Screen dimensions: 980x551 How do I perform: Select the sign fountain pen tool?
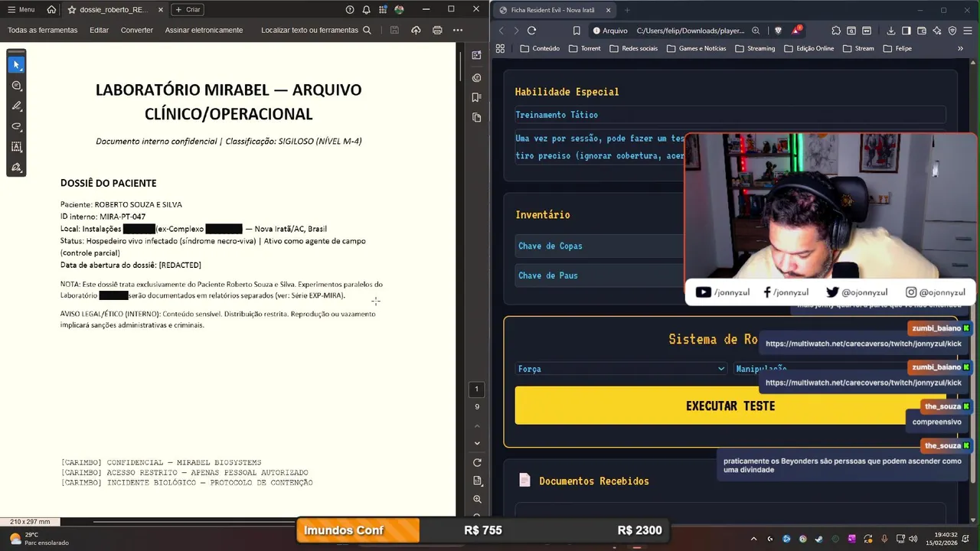click(x=16, y=167)
